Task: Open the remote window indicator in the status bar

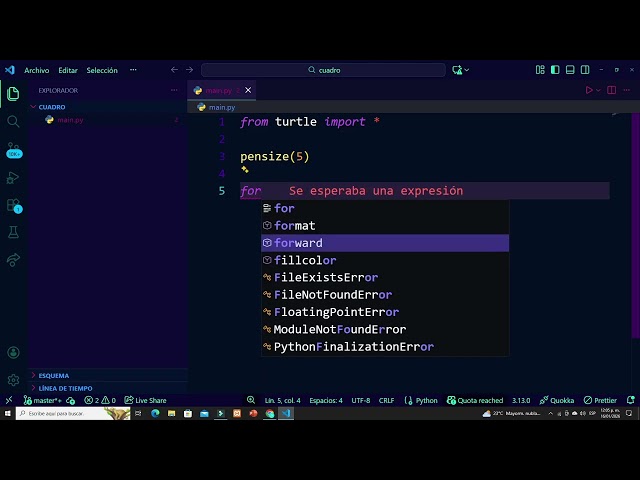Action: click(9, 400)
